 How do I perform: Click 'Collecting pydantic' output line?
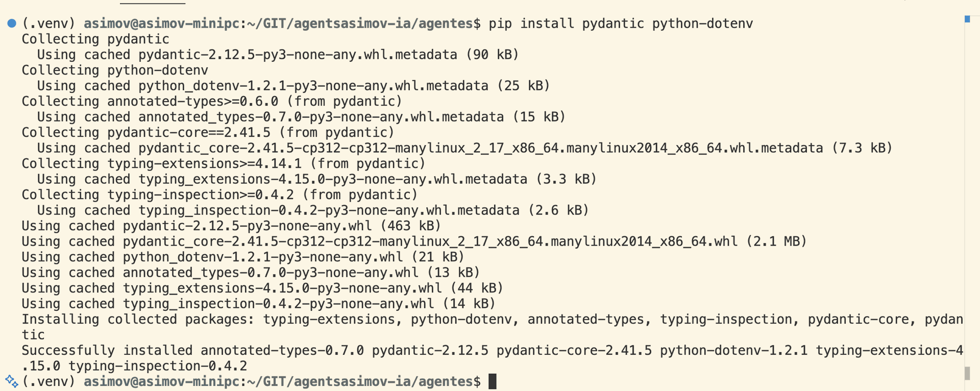pyautogui.click(x=95, y=39)
